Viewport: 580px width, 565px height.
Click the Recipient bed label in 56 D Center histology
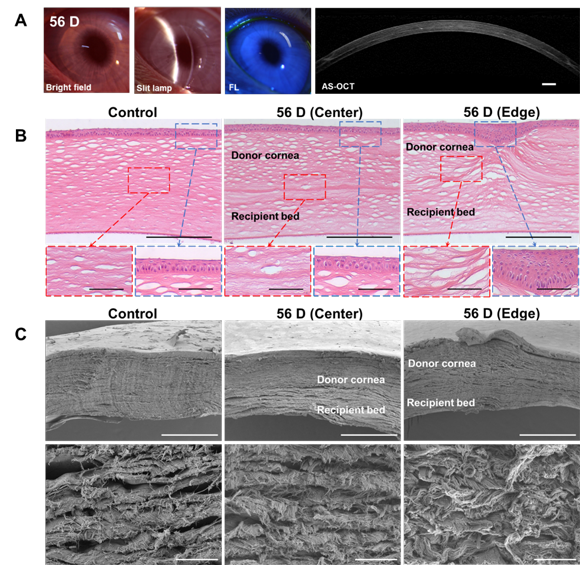[265, 216]
